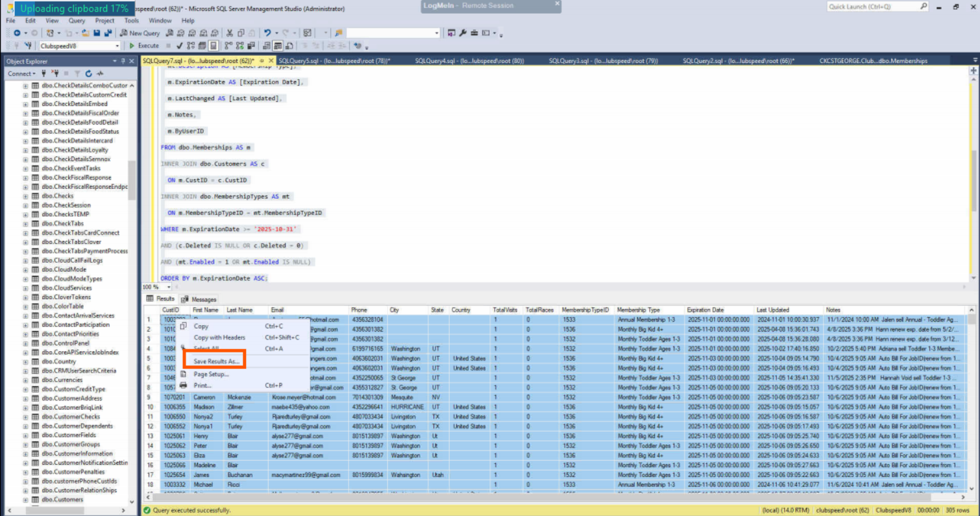
Task: Toggle Results to Grid output mode
Action: [278, 46]
